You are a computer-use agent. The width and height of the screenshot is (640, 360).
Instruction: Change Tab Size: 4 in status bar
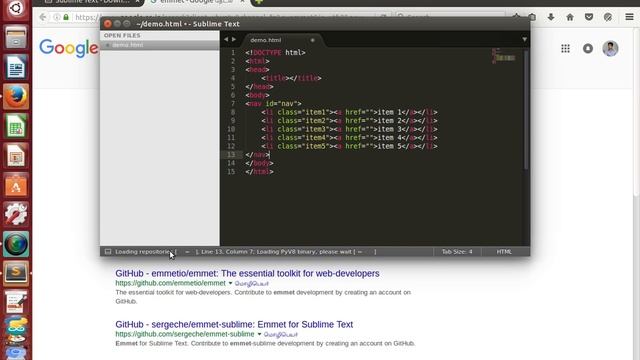pos(457,252)
